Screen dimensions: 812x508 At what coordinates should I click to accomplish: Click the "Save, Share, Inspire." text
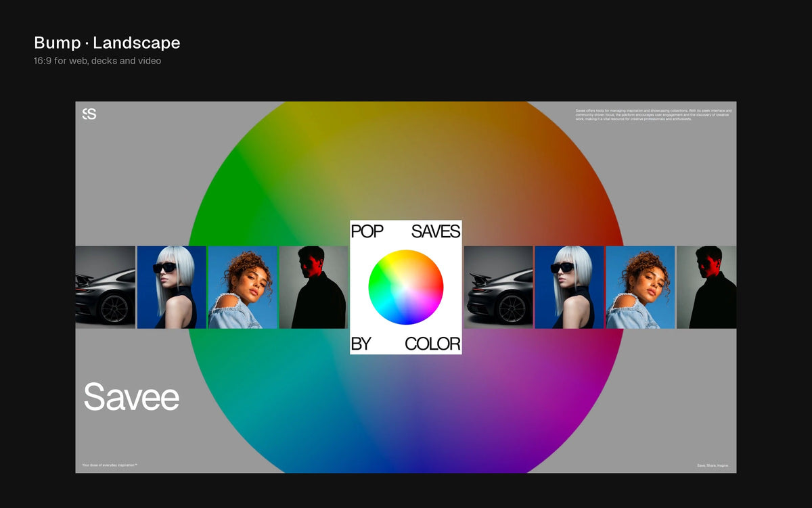pyautogui.click(x=713, y=465)
